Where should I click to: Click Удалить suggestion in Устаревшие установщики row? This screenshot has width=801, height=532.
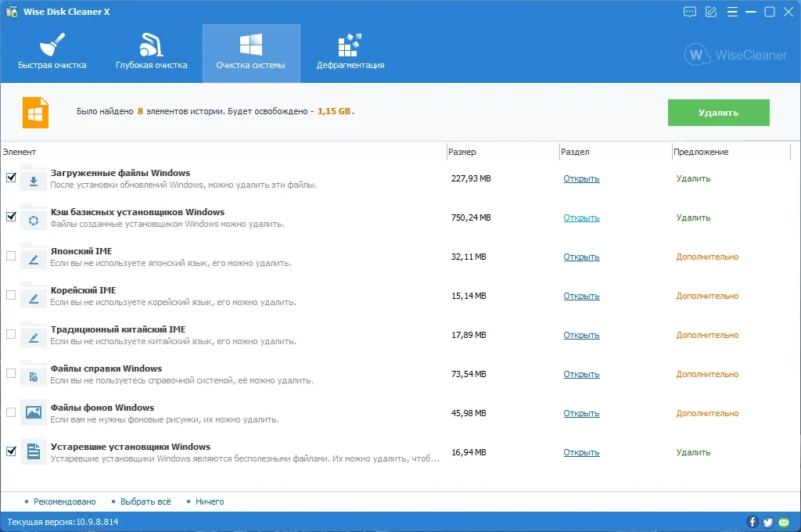693,452
